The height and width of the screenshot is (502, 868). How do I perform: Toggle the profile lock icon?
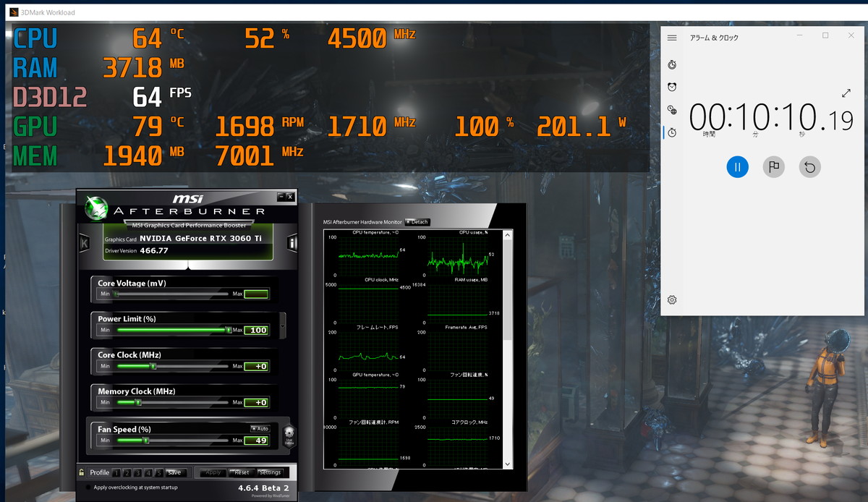[82, 472]
